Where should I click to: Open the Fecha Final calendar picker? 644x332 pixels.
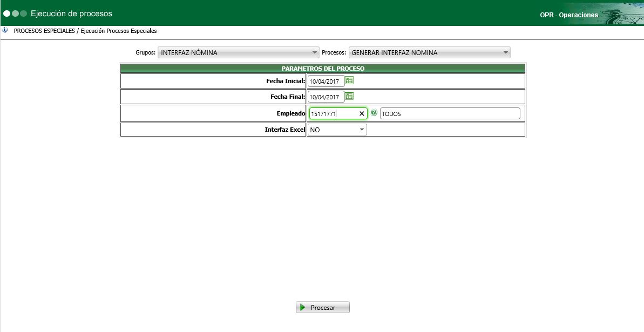point(349,96)
